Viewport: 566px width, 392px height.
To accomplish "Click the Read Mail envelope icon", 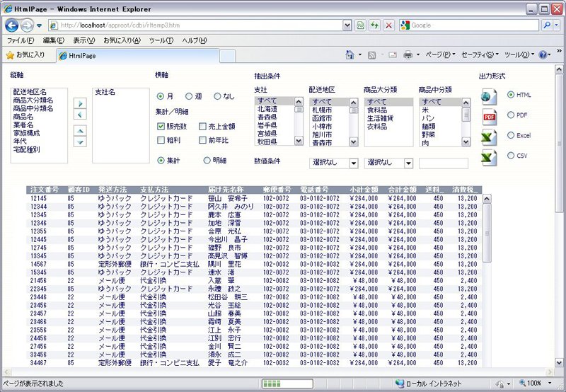I will (x=393, y=55).
